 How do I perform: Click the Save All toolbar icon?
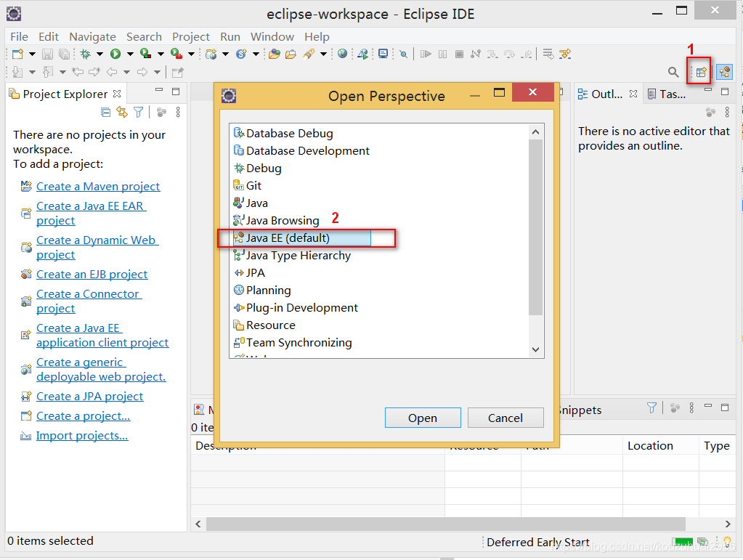click(64, 54)
